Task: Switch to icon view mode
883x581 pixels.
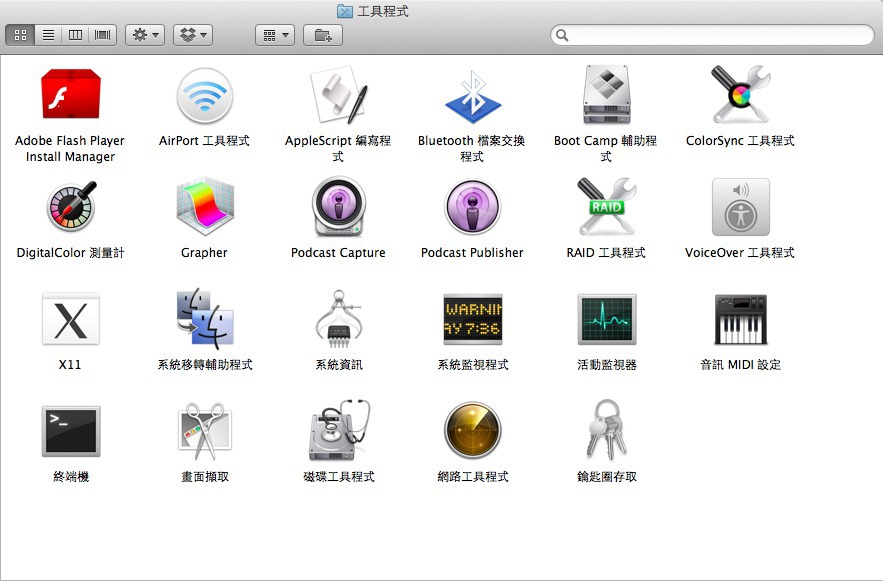Action: (20, 35)
